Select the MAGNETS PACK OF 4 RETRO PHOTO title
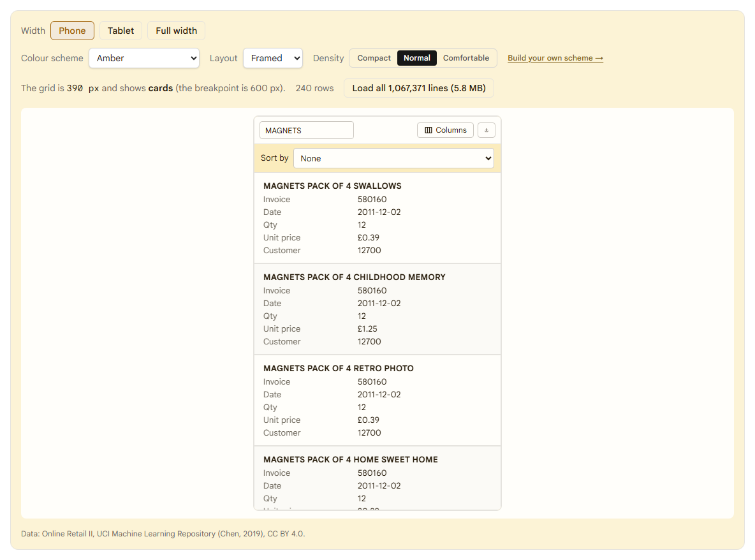 pos(339,369)
